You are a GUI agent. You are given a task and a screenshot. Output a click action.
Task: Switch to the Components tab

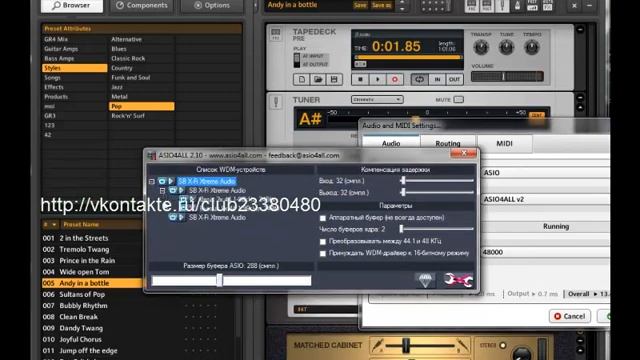142,5
